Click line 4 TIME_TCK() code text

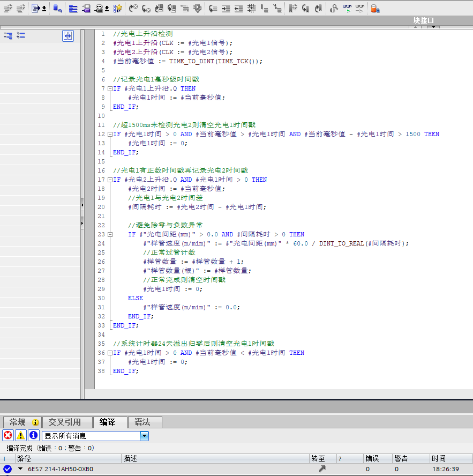pos(237,61)
